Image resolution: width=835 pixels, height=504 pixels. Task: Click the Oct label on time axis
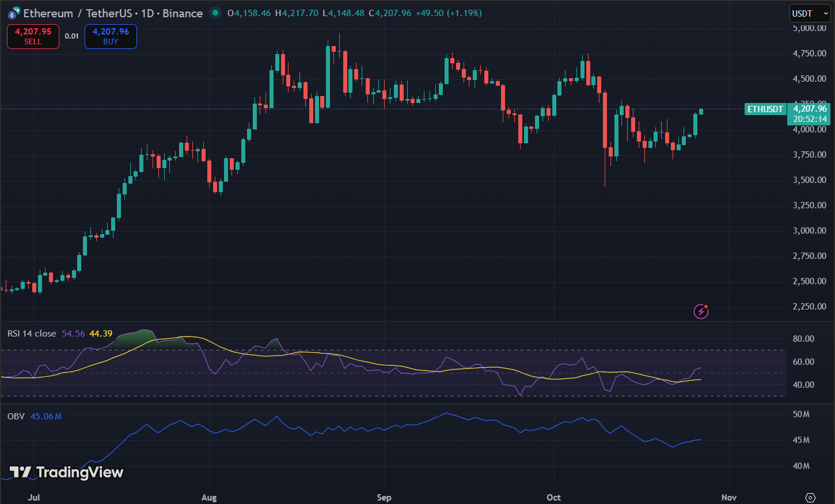click(553, 497)
